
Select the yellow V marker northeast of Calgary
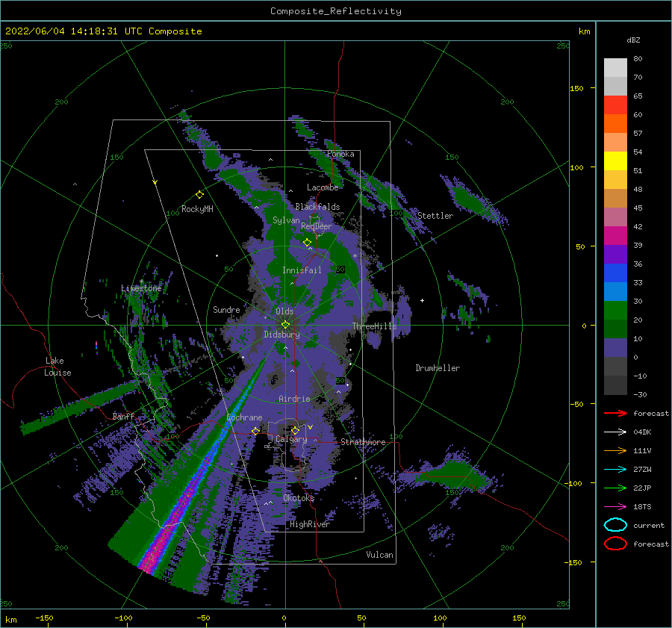(311, 427)
